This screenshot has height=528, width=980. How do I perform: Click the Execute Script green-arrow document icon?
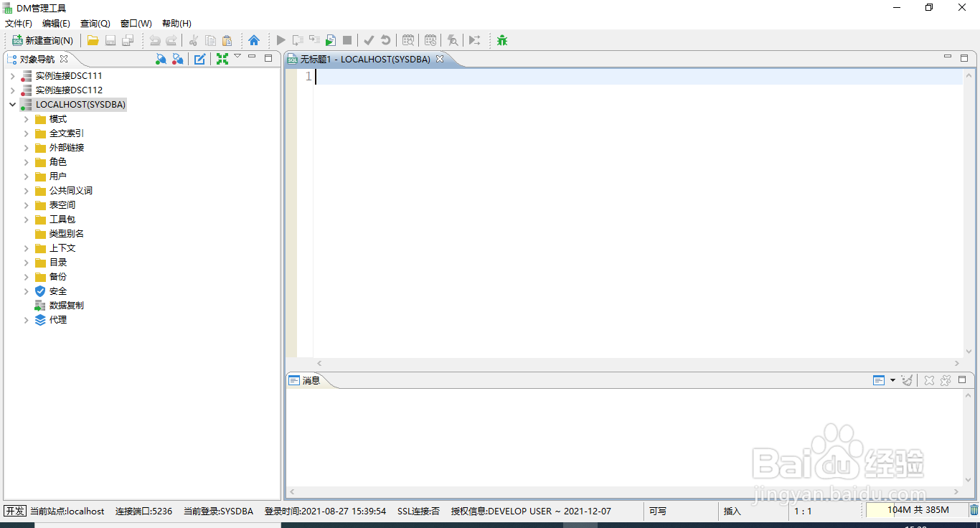click(x=331, y=41)
